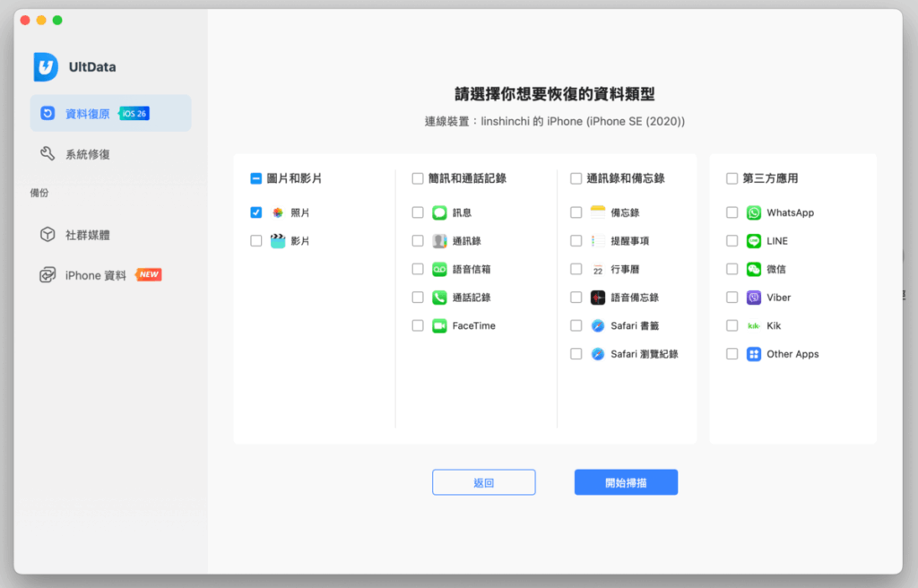Toggle the 圖片和影片 group checkbox
The image size is (918, 588).
(x=256, y=178)
